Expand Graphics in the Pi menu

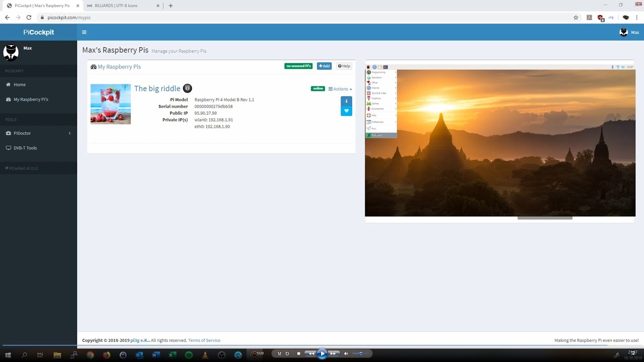(x=381, y=98)
